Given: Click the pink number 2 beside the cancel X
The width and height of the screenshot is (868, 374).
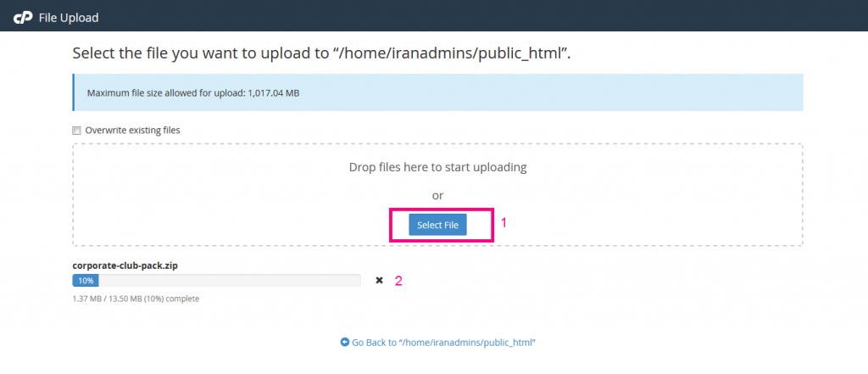Looking at the screenshot, I should click(398, 281).
